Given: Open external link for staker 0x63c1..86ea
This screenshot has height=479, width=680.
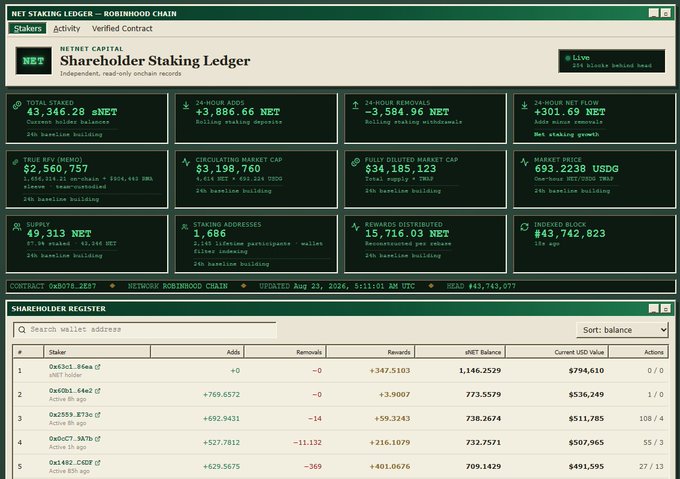Looking at the screenshot, I should pos(98,367).
